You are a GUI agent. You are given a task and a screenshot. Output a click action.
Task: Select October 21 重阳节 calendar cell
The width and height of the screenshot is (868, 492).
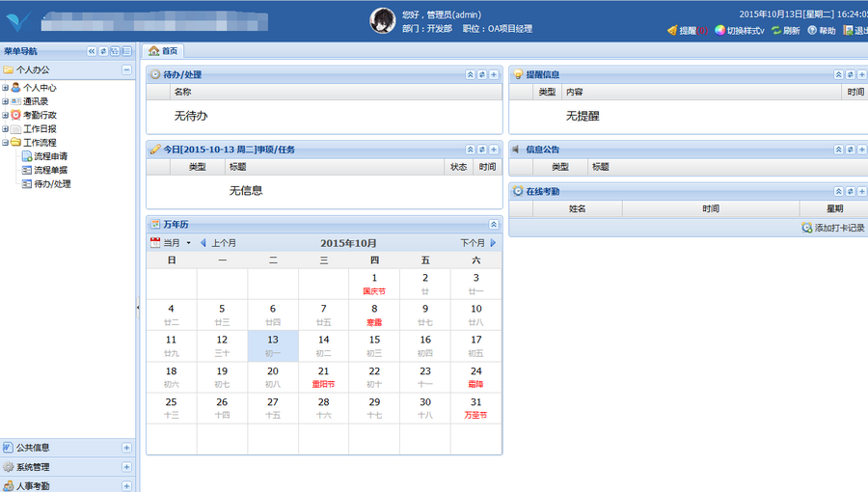coord(323,377)
